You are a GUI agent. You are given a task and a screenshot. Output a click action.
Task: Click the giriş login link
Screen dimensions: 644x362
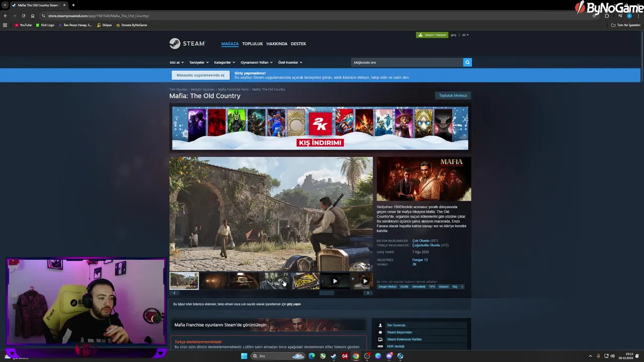coord(453,35)
